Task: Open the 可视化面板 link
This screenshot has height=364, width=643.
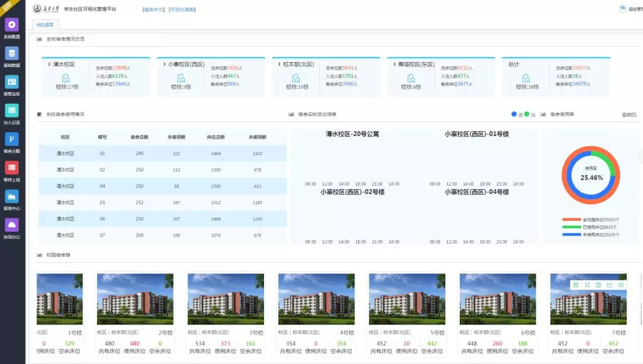Action: [182, 10]
